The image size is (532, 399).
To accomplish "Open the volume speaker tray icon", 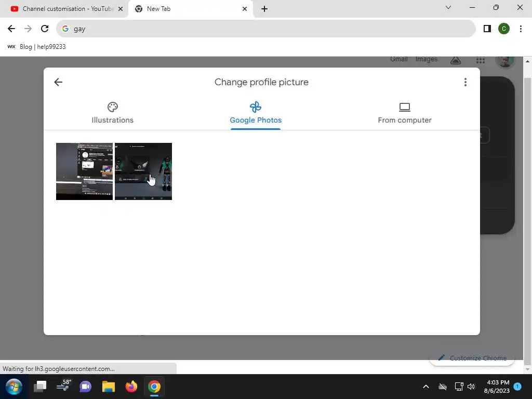I will click(471, 387).
